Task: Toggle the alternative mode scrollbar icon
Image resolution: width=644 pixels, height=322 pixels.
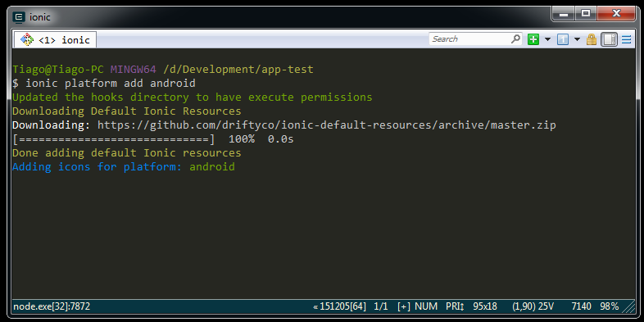Action: point(609,39)
